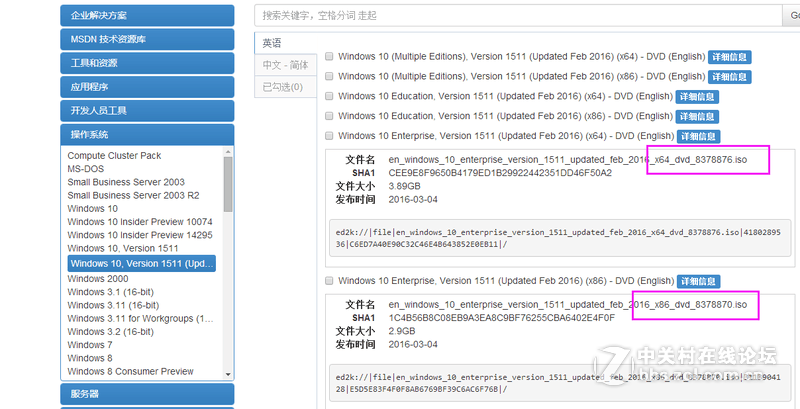Select Windows 8 Consumer Preview
This screenshot has width=800, height=409.
point(131,372)
